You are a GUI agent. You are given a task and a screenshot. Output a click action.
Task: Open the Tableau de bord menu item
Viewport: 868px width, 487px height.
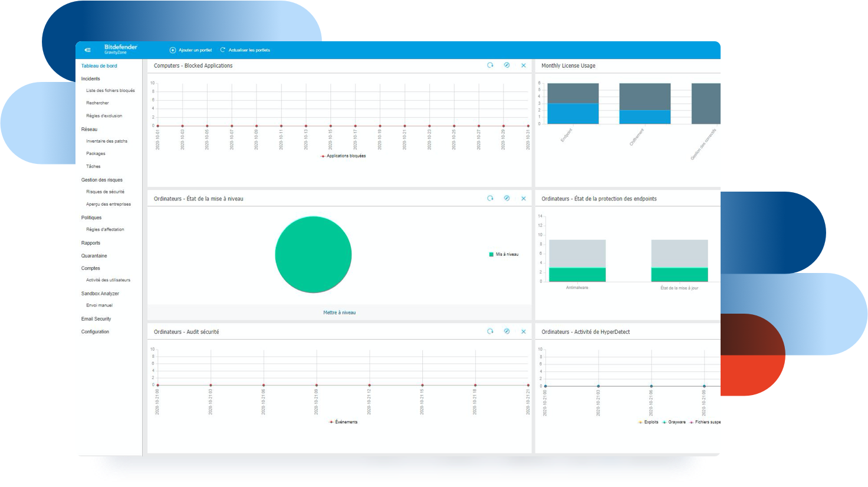point(99,66)
